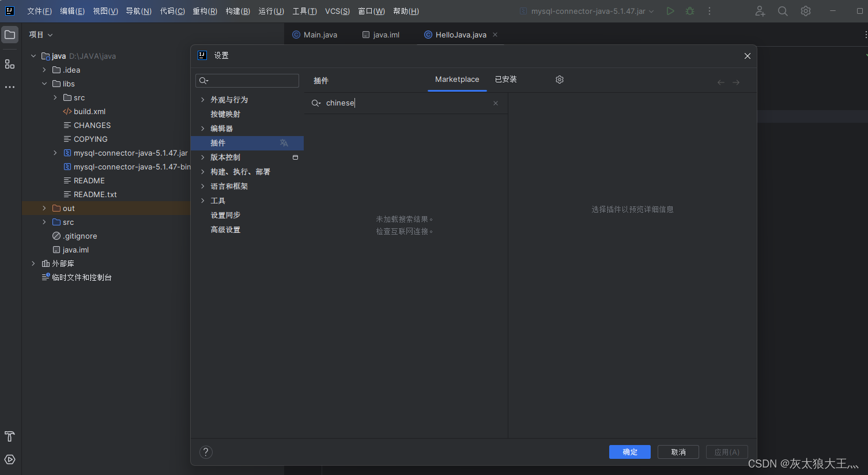The image size is (868, 475).
Task: Open the Services tool window icon
Action: (9, 459)
